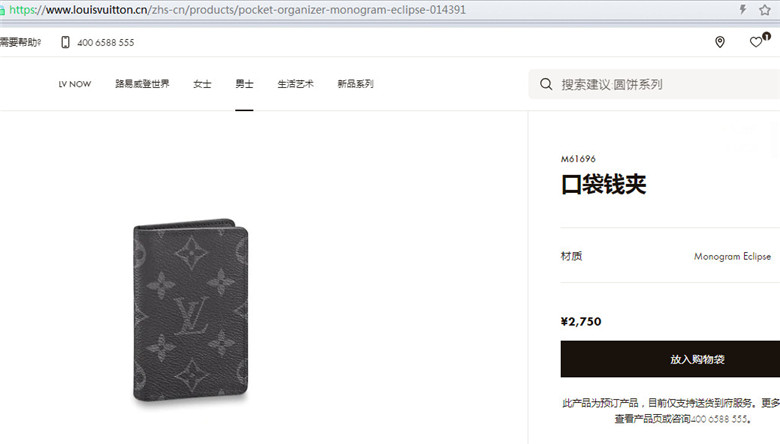
Task: Bookmark page with the star icon
Action: point(765,9)
